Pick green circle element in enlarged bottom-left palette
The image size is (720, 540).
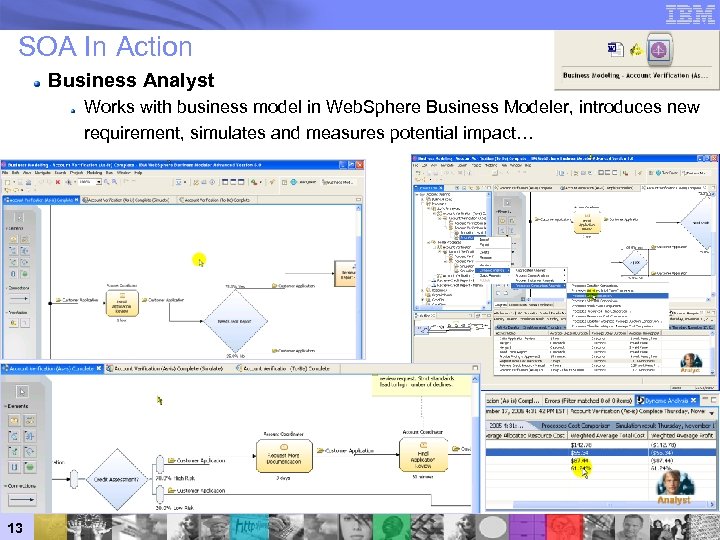[30, 467]
